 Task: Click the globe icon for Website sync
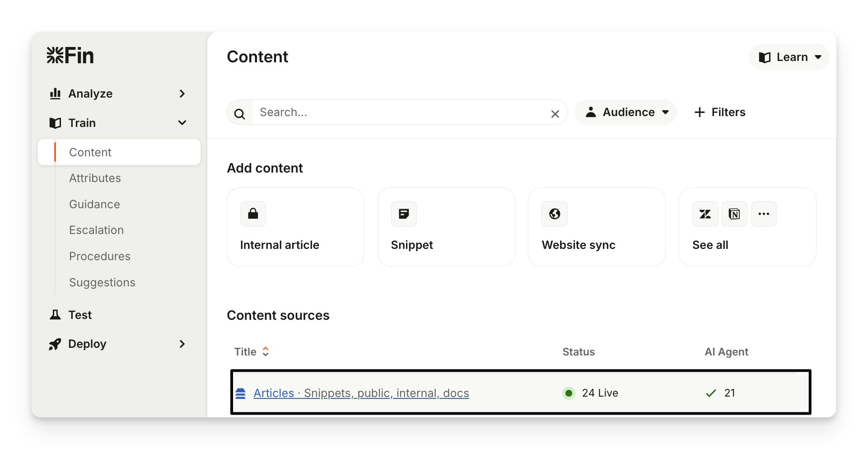pyautogui.click(x=555, y=214)
